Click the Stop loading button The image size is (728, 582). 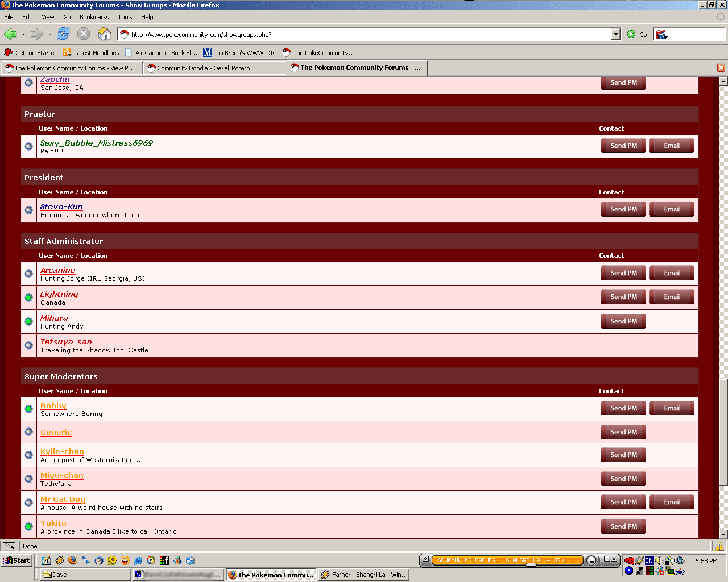pyautogui.click(x=84, y=34)
